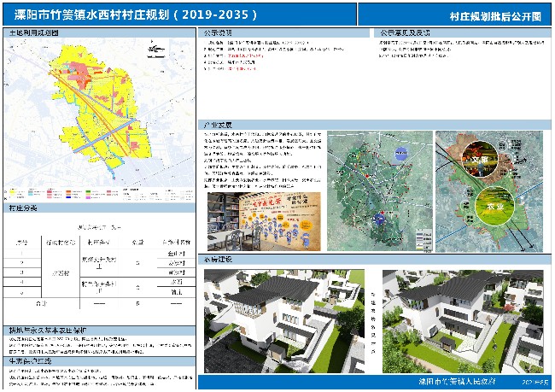The image size is (555, 392).
Task: Open the yellow land use planning map
Action: [99, 113]
